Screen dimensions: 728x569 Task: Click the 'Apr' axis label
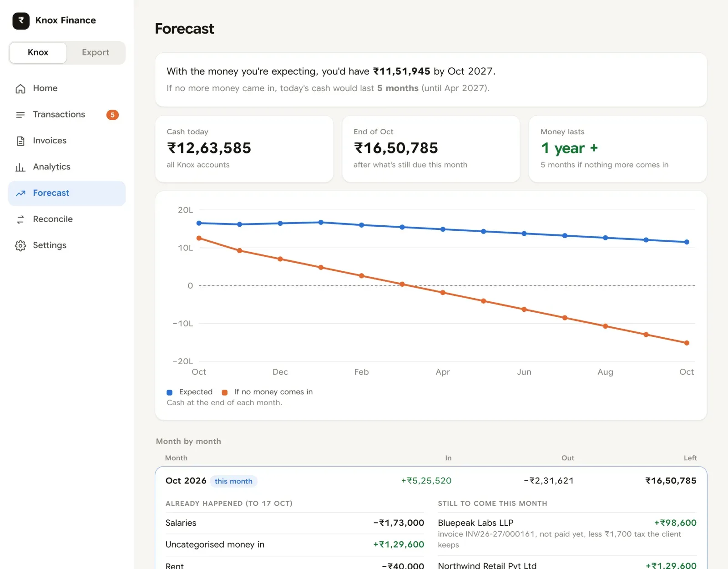(x=443, y=372)
